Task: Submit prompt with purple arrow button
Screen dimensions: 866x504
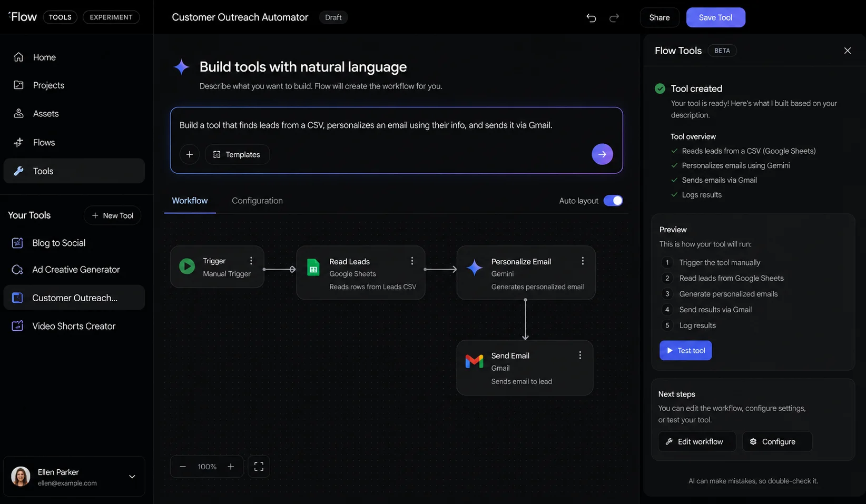Action: 602,154
